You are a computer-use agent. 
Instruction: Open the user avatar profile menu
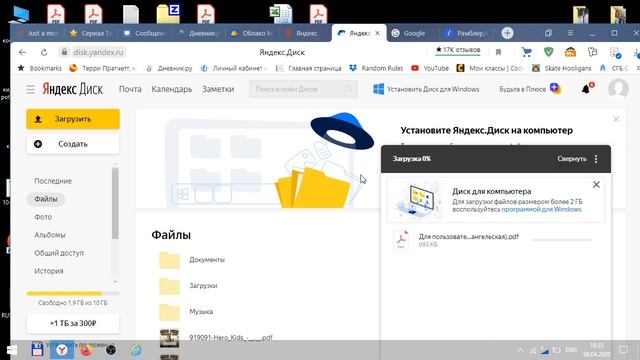point(618,88)
